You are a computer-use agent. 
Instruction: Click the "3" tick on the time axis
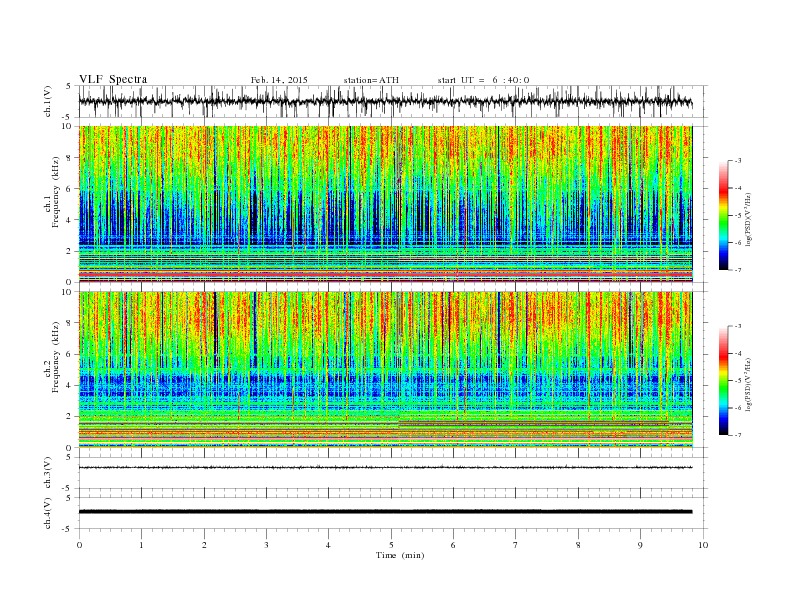[x=266, y=545]
